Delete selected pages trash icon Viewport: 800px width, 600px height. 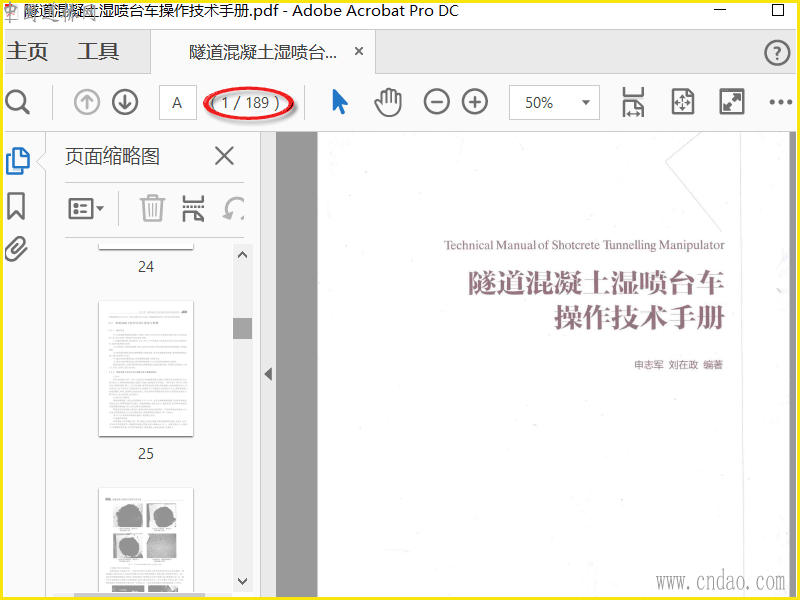point(152,208)
